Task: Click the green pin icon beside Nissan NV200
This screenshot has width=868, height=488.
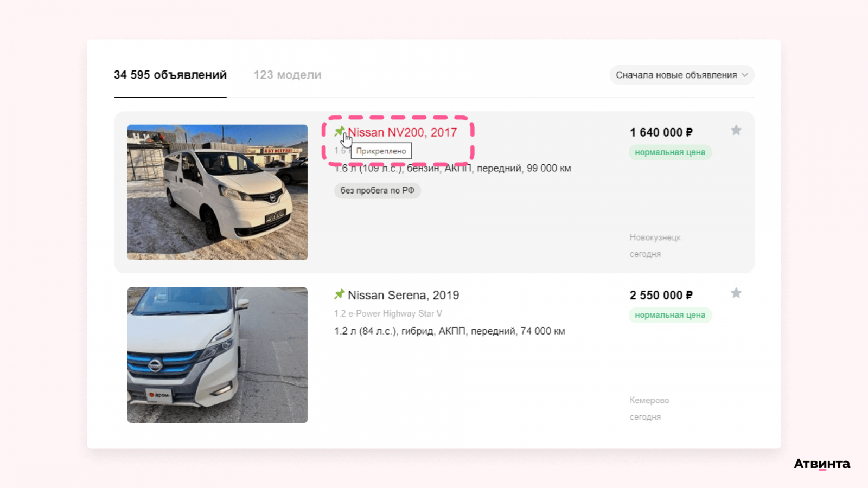Action: coord(339,131)
